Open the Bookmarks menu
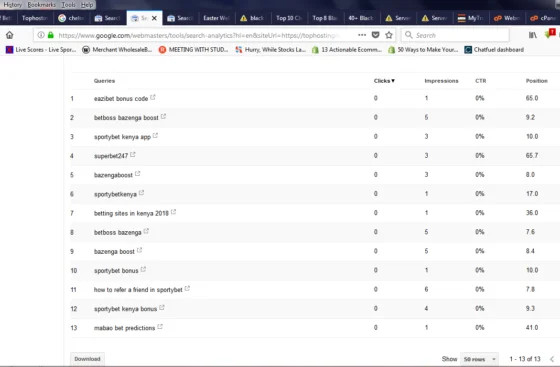Screen dimensions: 560x367 pos(41,5)
